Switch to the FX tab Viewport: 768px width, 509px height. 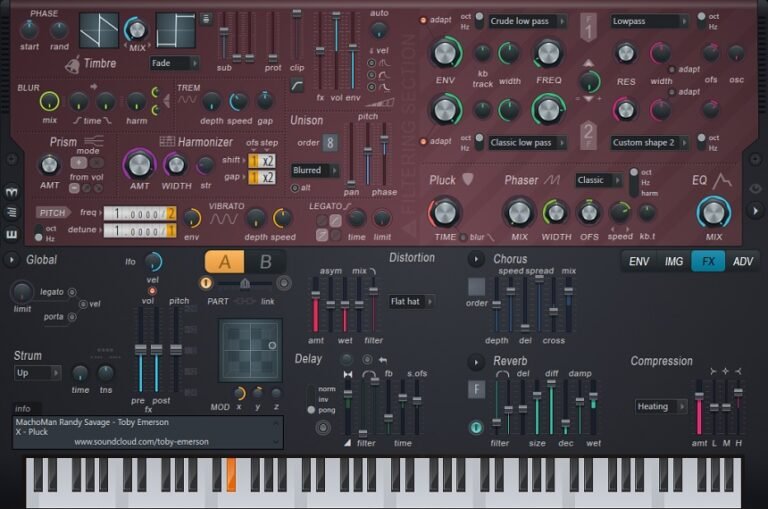pos(708,262)
